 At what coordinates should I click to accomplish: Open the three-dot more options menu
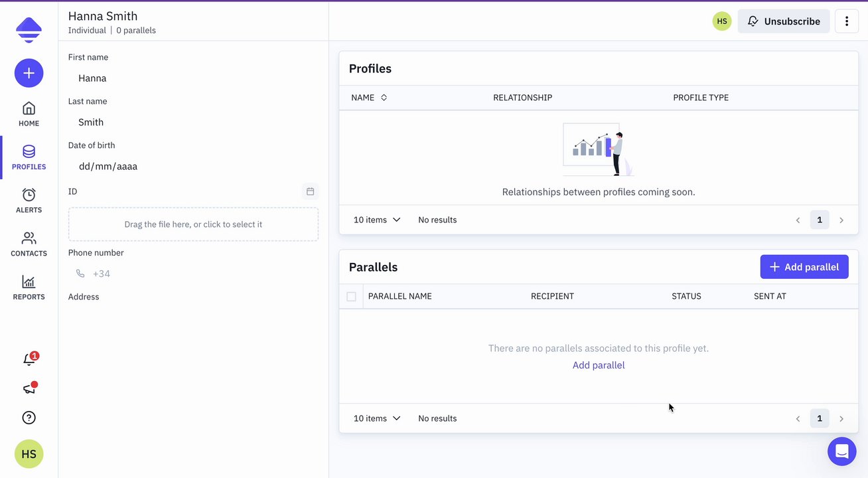pos(846,21)
